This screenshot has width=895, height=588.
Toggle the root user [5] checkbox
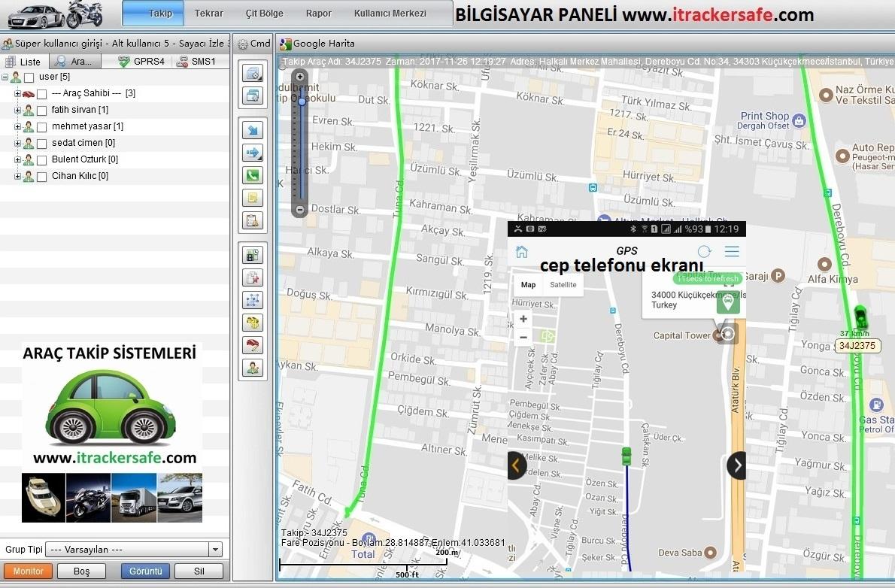pos(29,77)
